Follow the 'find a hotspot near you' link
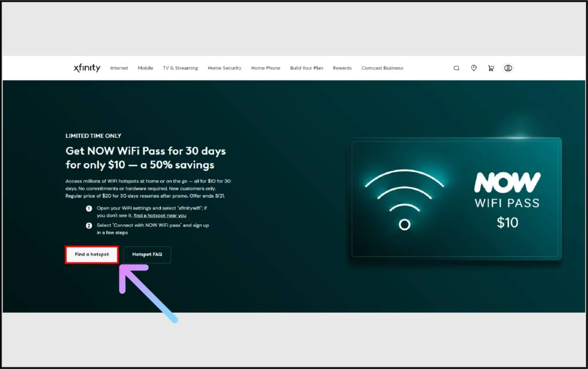The image size is (588, 369). [160, 216]
